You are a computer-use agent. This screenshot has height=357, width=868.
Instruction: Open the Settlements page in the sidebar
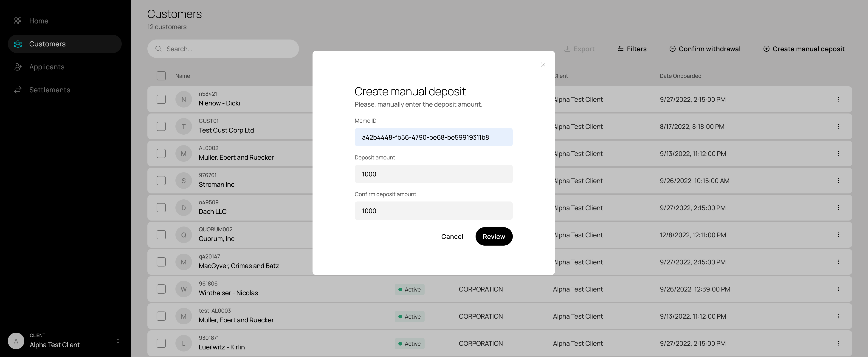tap(50, 90)
